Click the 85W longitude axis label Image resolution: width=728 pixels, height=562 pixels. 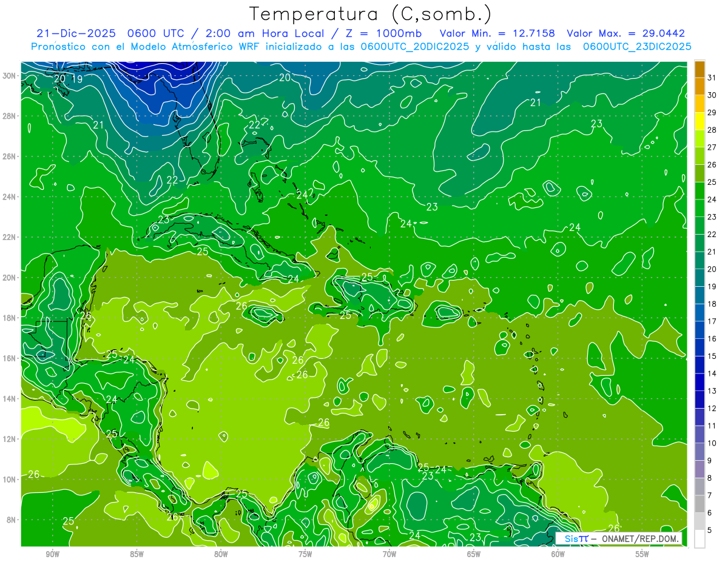point(137,554)
